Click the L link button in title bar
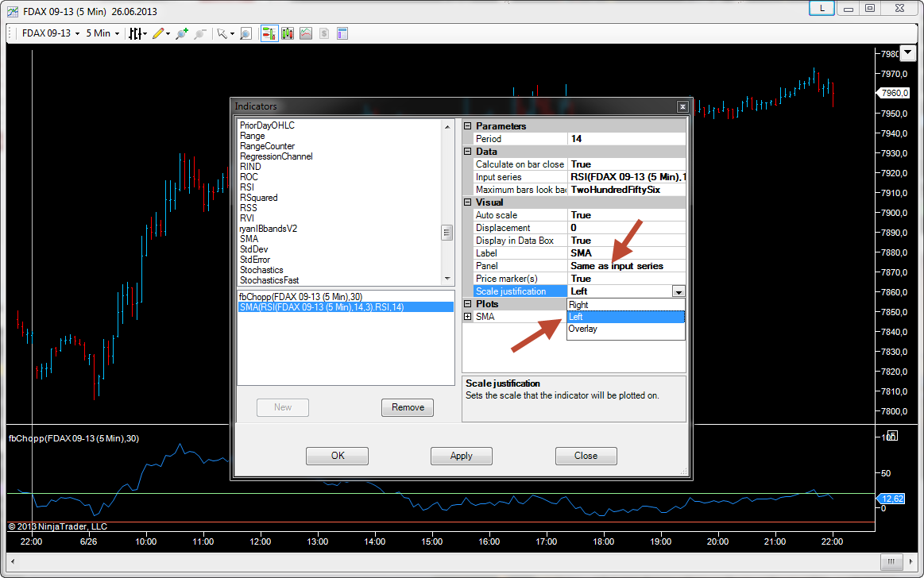924x578 pixels. pos(822,8)
